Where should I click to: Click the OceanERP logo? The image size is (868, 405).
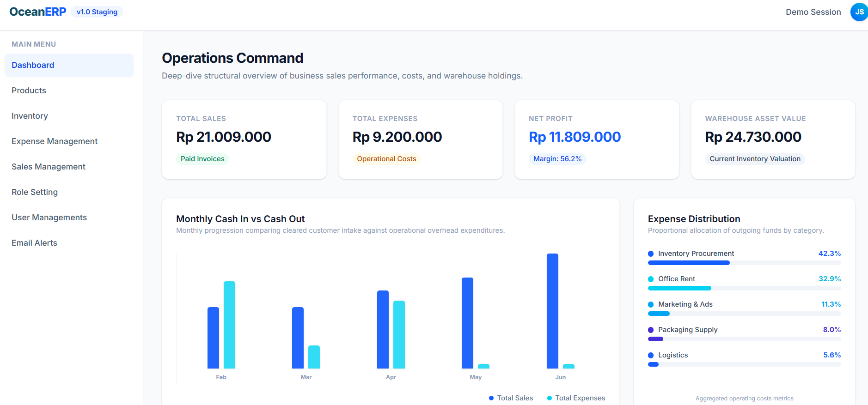coord(38,12)
